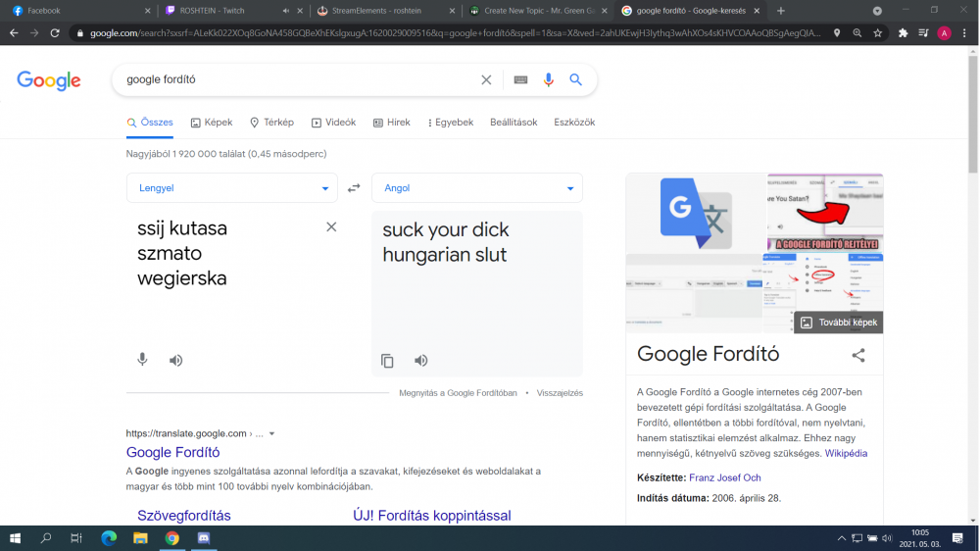980x551 pixels.
Task: Clear the translator source text
Action: coord(331,227)
